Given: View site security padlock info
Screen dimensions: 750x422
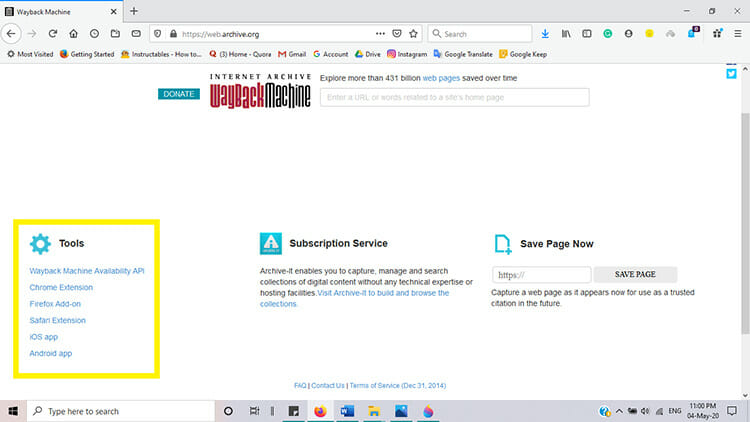Looking at the screenshot, I should (x=173, y=34).
